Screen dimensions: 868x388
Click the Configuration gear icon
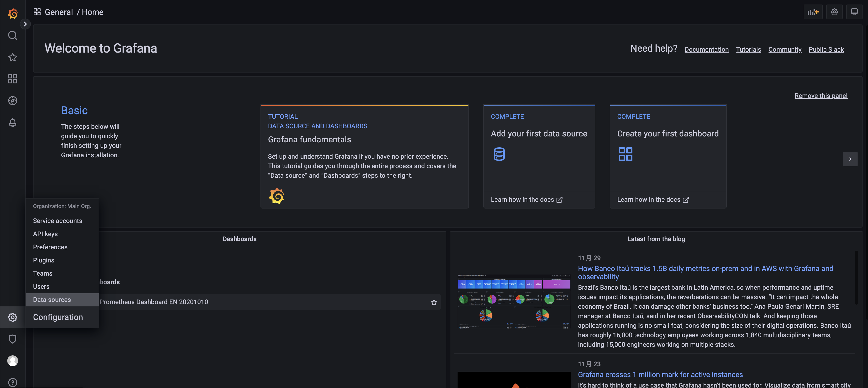coord(13,317)
